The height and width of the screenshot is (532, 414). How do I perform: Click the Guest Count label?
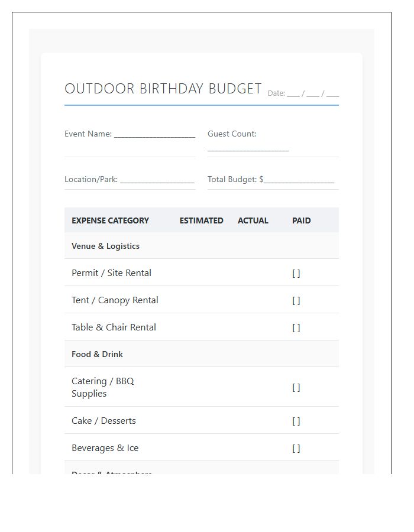232,134
